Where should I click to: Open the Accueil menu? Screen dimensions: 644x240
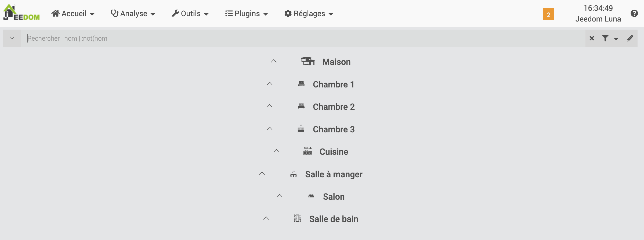click(73, 13)
